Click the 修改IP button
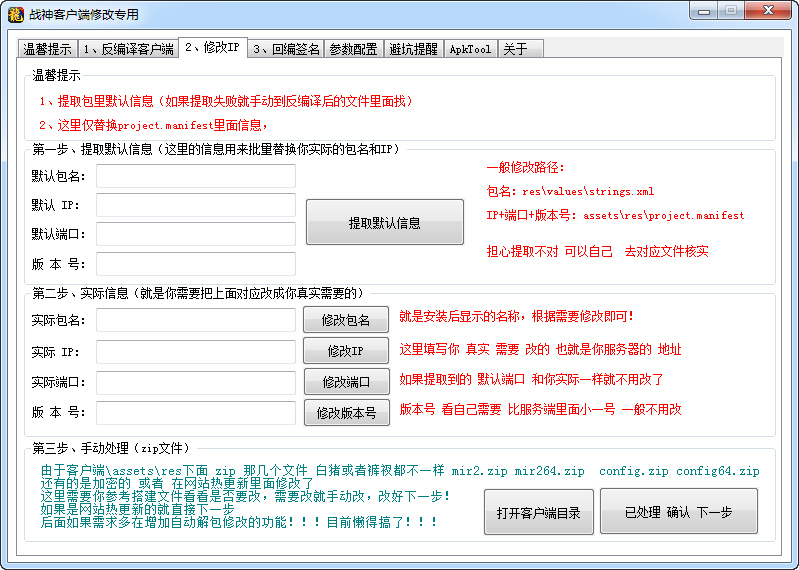Image resolution: width=799 pixels, height=570 pixels. (x=346, y=351)
